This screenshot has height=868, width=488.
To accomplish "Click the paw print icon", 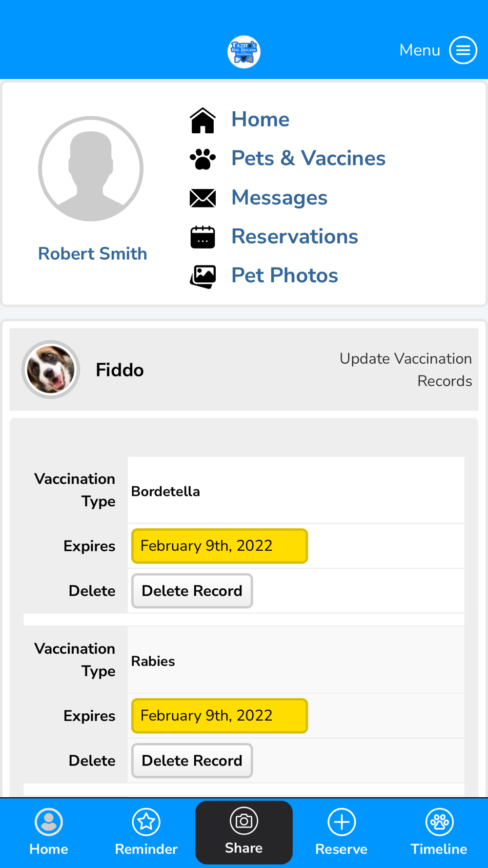I will coord(203,159).
